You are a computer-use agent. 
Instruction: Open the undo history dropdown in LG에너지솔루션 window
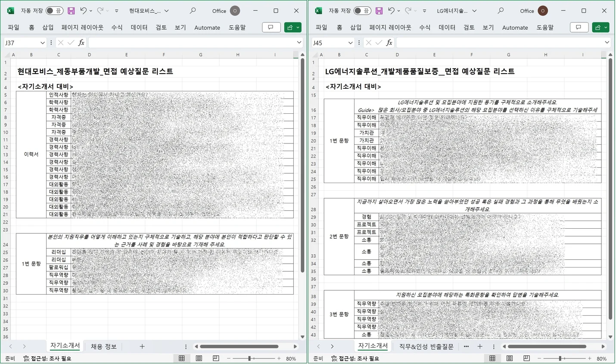point(398,11)
